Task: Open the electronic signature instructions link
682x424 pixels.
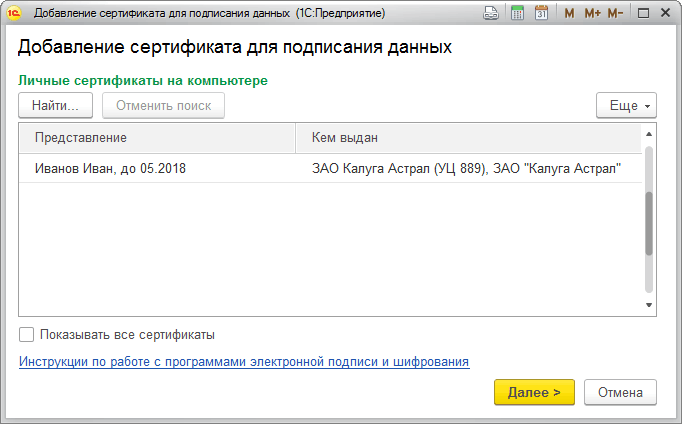Action: point(244,361)
